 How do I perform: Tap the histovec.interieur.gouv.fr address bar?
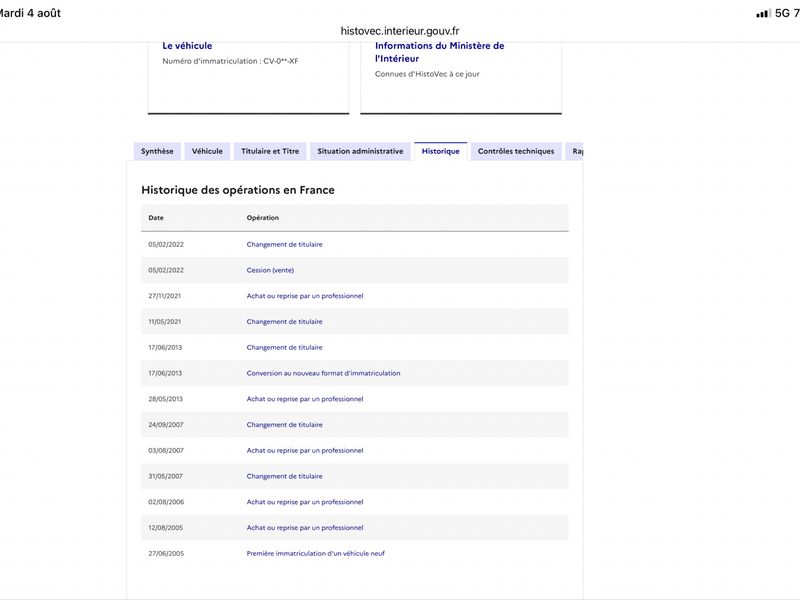tap(400, 31)
